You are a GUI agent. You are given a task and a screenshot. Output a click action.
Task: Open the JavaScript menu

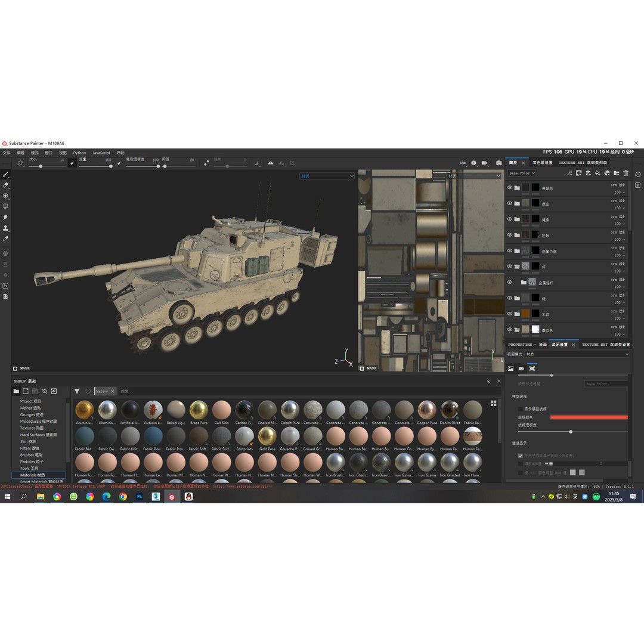(x=101, y=153)
